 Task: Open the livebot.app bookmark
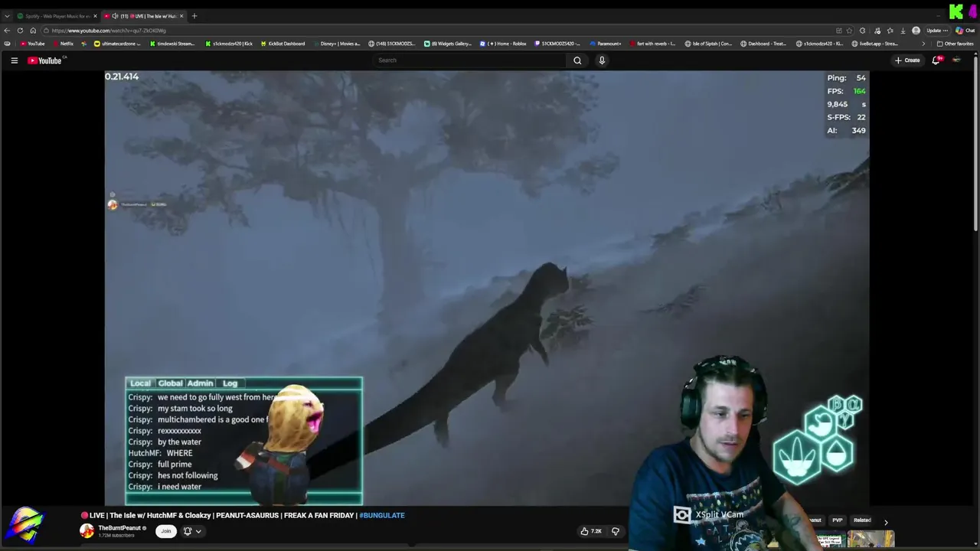point(875,44)
